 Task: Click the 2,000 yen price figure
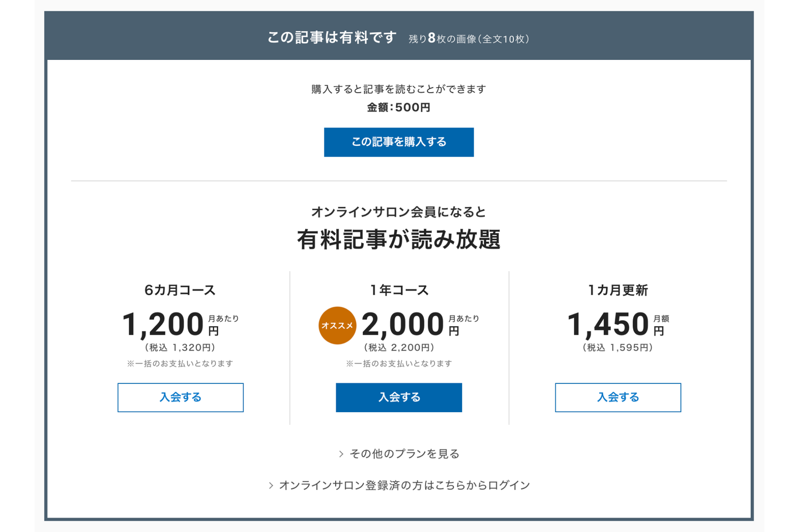tap(403, 325)
